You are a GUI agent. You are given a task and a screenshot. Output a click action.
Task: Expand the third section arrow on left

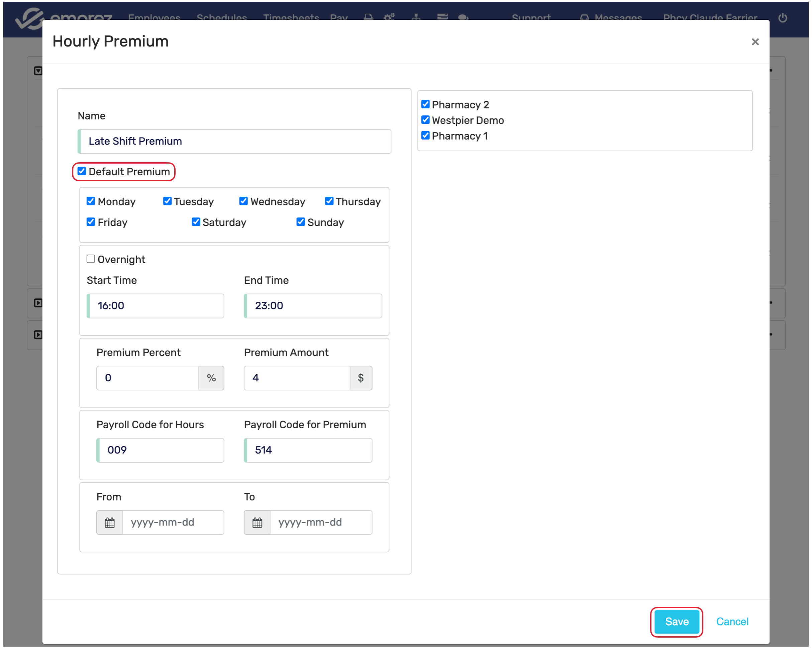tap(38, 335)
